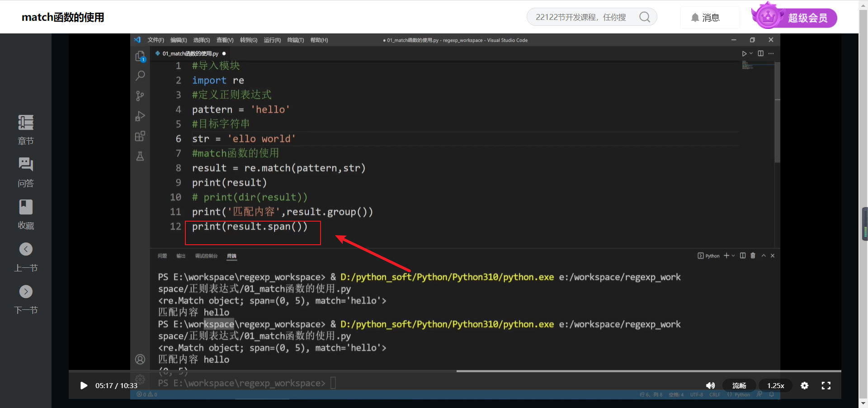Open the 选择(S) menu

click(202, 40)
